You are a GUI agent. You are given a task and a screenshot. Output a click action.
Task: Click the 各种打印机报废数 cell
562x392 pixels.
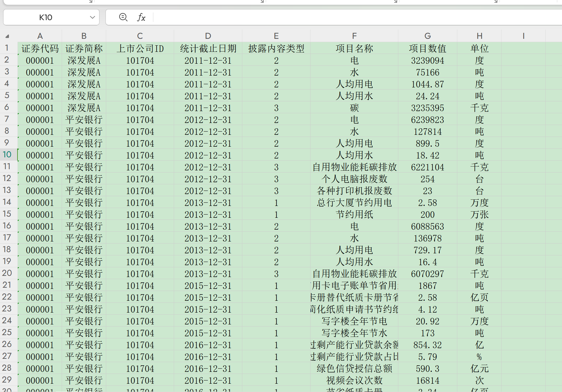pyautogui.click(x=354, y=191)
